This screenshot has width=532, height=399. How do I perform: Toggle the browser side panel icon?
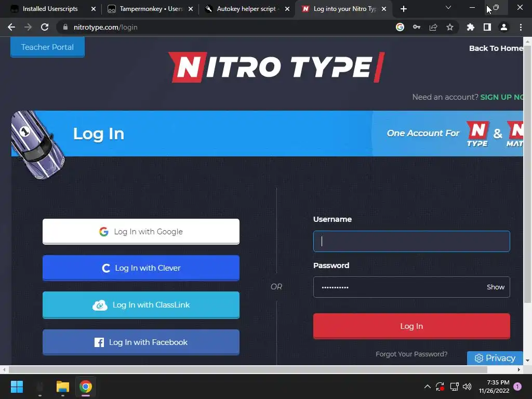(x=487, y=27)
